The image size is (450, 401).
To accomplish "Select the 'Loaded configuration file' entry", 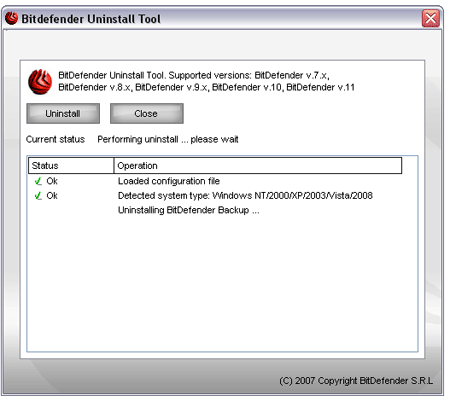I will pyautogui.click(x=169, y=181).
